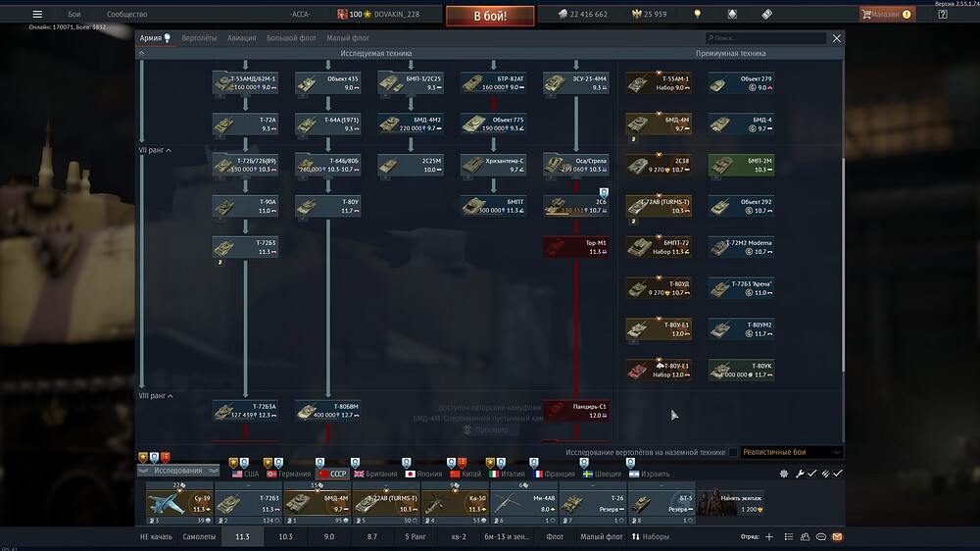
Task: Choose the НЕ качать preset
Action: click(156, 536)
